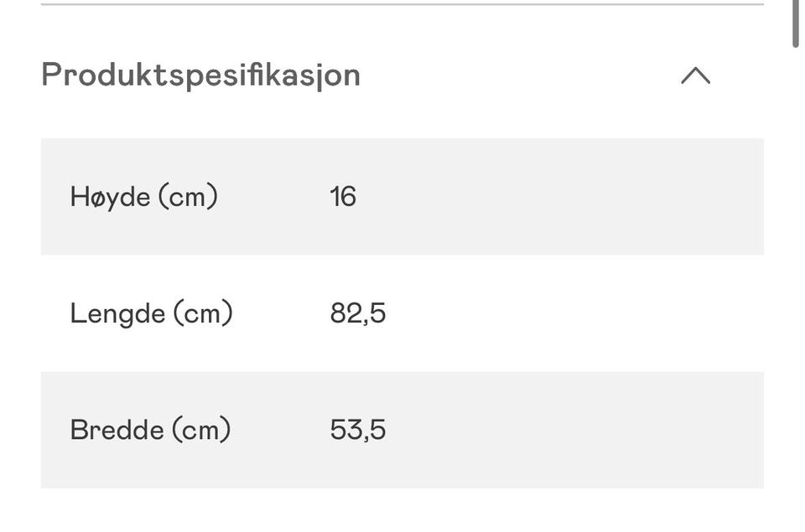
Task: Click the Produktspesifikasjon heading text
Action: [x=200, y=75]
